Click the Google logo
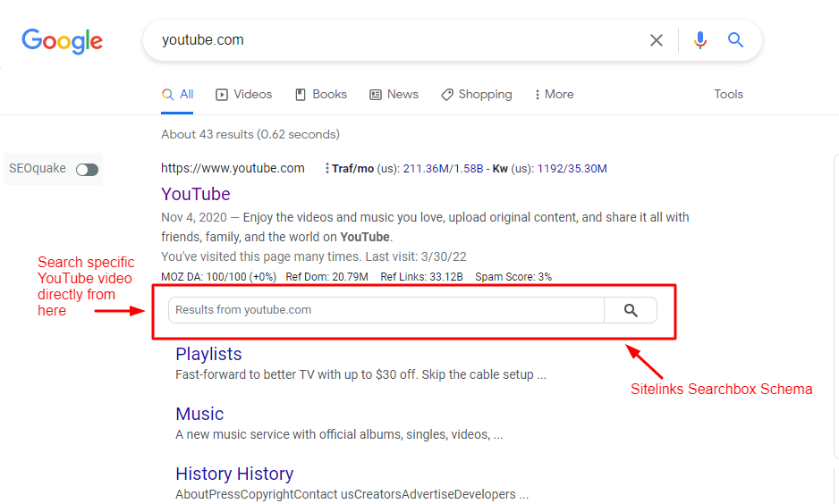The image size is (839, 504). (x=62, y=40)
